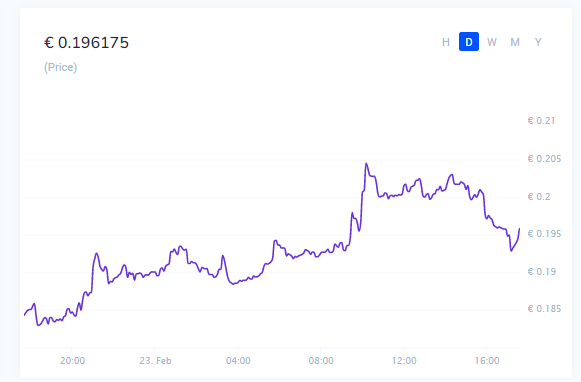Click the € 0.19 axis label

tap(541, 272)
